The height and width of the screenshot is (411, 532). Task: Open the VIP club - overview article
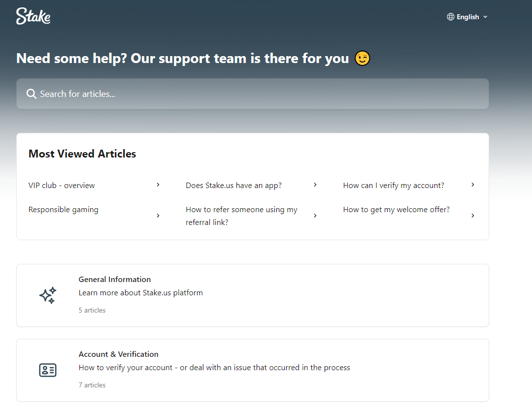point(62,186)
